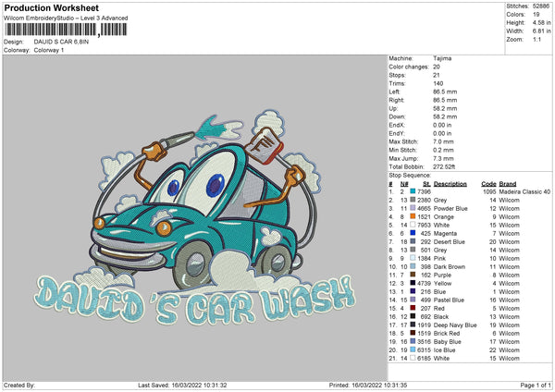Viewport: 555px width, 392px height.
Task: Click the Stops value 21
Action: click(x=437, y=75)
